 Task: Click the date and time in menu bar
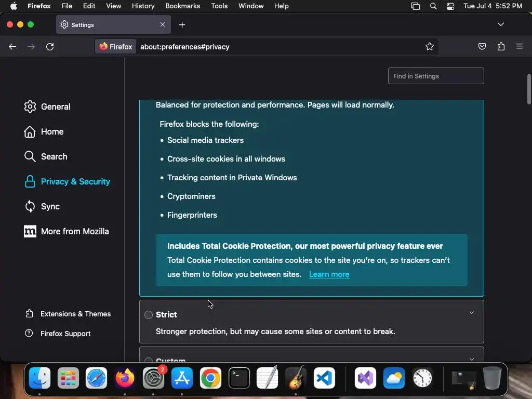(x=493, y=6)
